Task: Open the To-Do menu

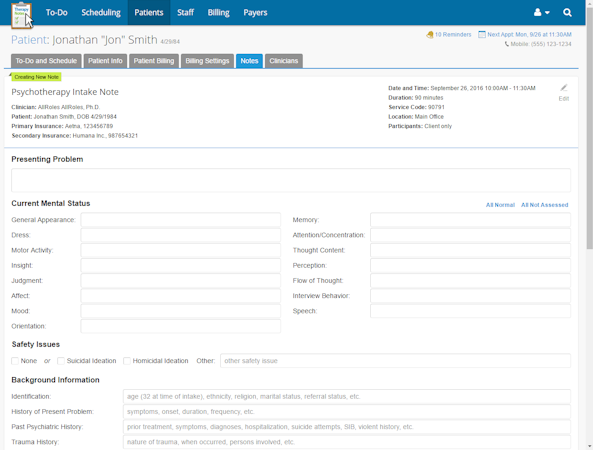Action: (x=57, y=12)
